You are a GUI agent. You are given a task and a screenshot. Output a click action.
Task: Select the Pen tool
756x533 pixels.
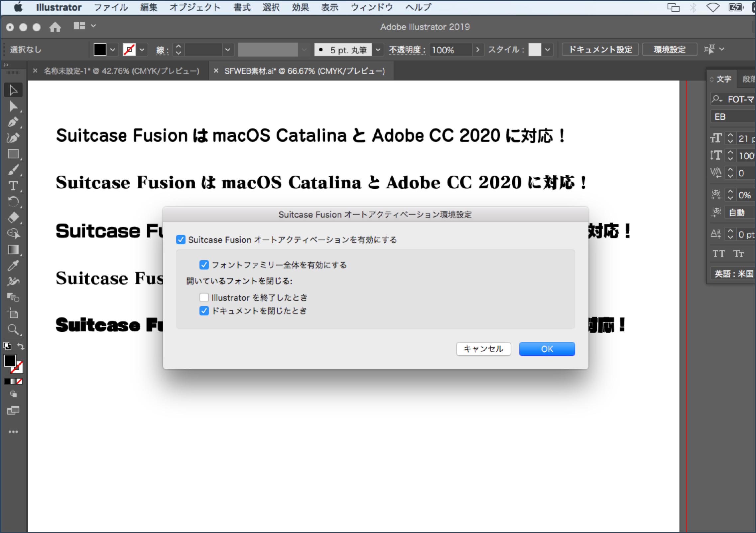pos(13,122)
